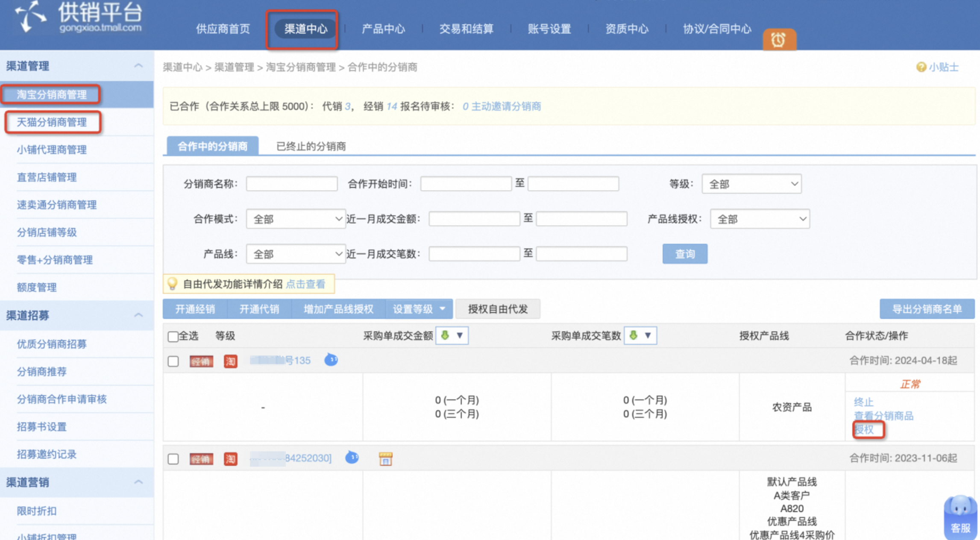Select the 合作中的分销商 tab
980x540 pixels.
[212, 146]
